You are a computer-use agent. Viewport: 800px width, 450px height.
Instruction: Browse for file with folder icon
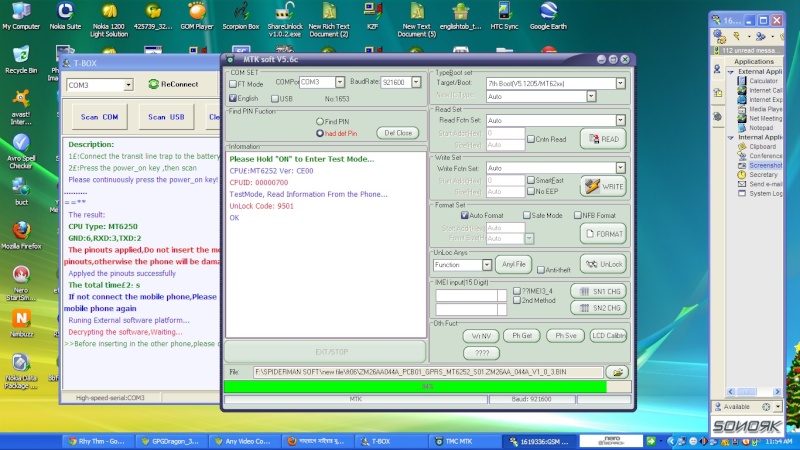(x=617, y=372)
